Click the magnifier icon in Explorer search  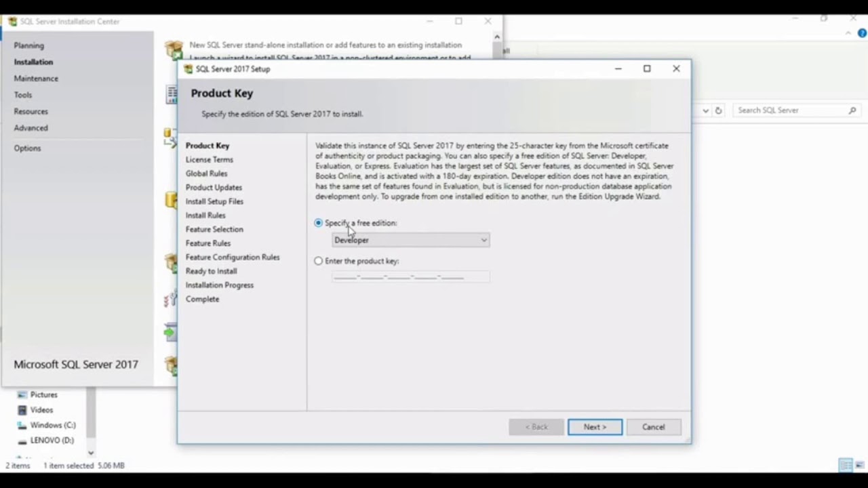[x=852, y=110]
